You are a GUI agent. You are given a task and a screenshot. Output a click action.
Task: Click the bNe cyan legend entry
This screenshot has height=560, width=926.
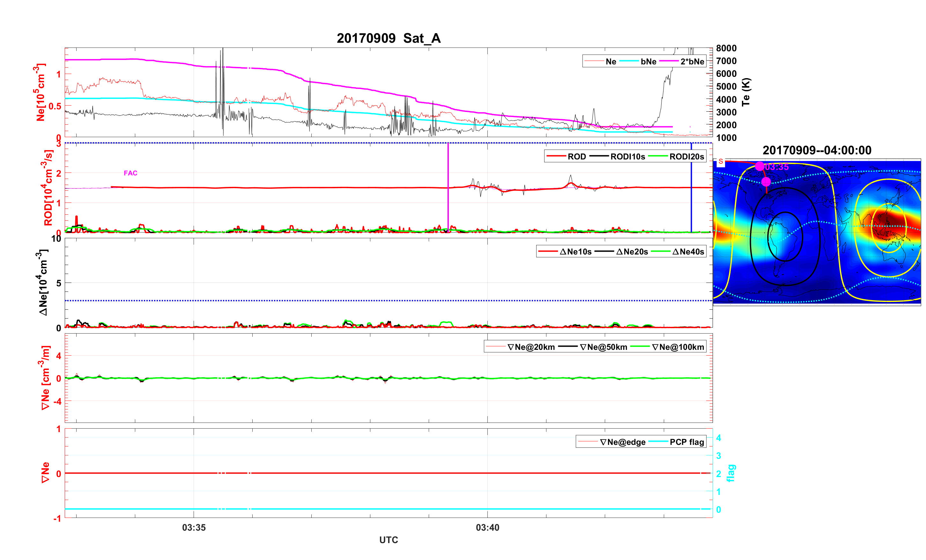648,62
